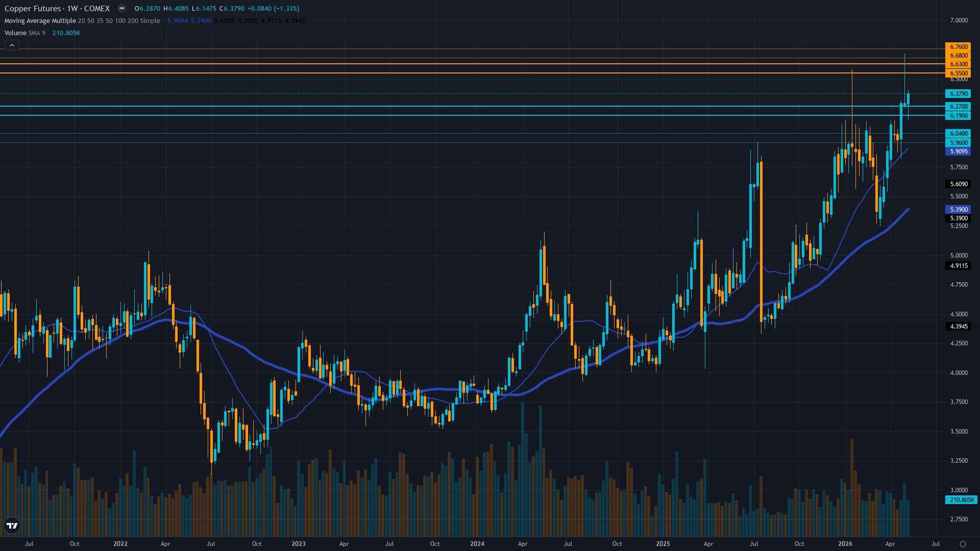Image resolution: width=980 pixels, height=551 pixels.
Task: Select the orange 6.6800 price label
Action: coord(958,56)
